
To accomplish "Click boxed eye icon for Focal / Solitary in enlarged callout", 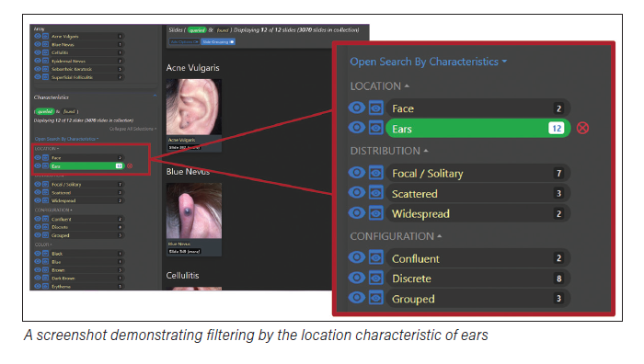I will 375,173.
